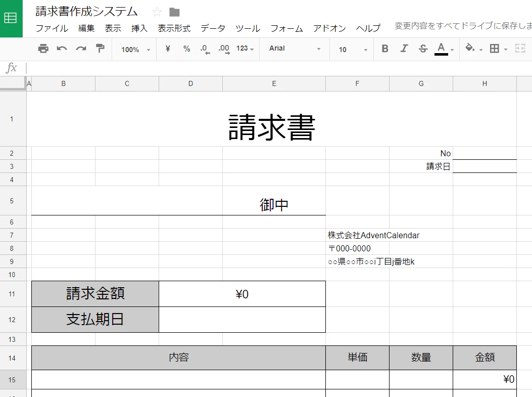Open the ヘルプ menu
The width and height of the screenshot is (532, 397).
tap(368, 28)
